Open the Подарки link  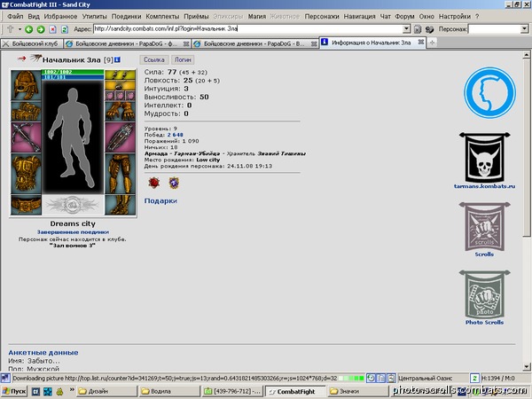[x=160, y=201]
